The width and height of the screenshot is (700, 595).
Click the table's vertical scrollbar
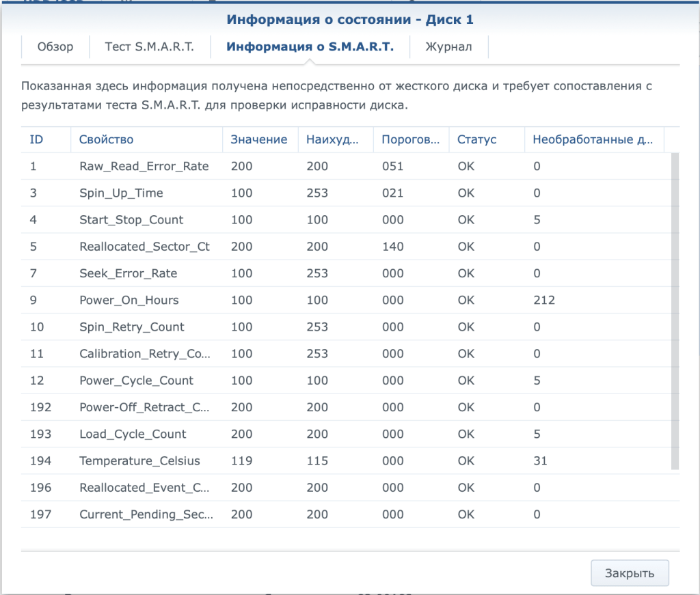pyautogui.click(x=675, y=311)
